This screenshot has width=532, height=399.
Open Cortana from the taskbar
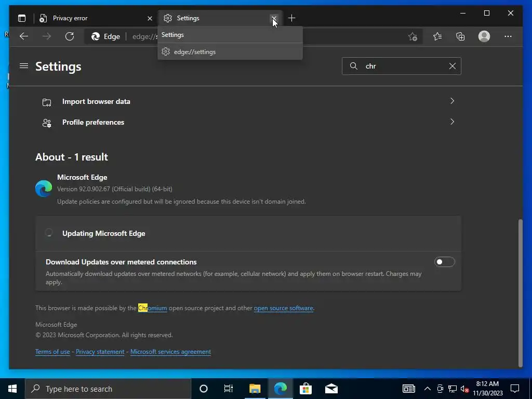204,389
